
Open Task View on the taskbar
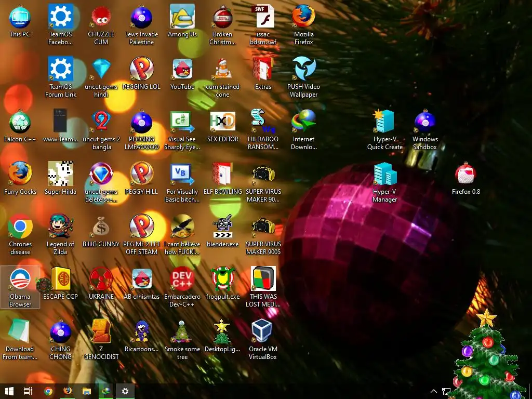(x=28, y=391)
